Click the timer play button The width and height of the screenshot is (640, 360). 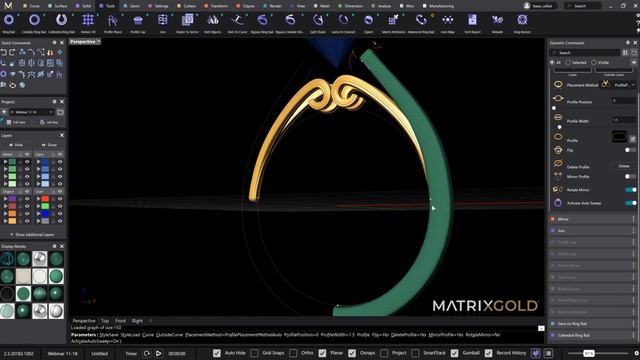(158, 353)
